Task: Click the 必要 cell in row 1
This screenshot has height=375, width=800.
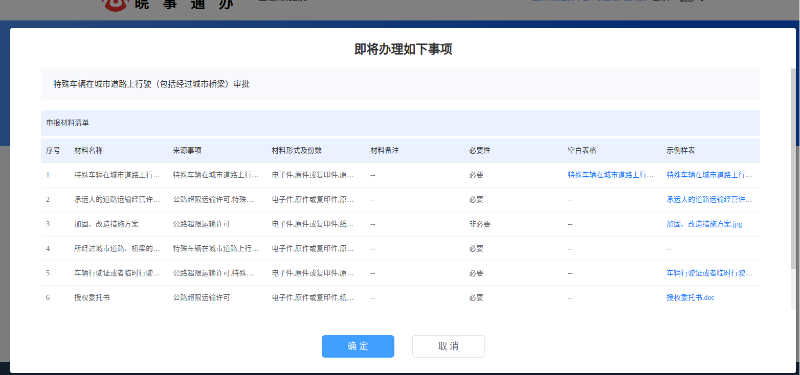Action: point(476,174)
